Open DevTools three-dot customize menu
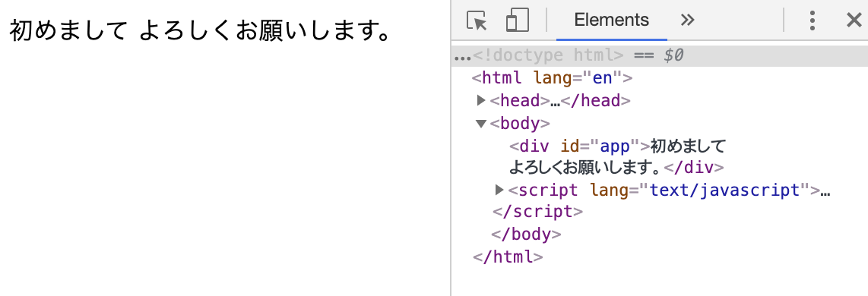The width and height of the screenshot is (868, 296). click(x=812, y=20)
